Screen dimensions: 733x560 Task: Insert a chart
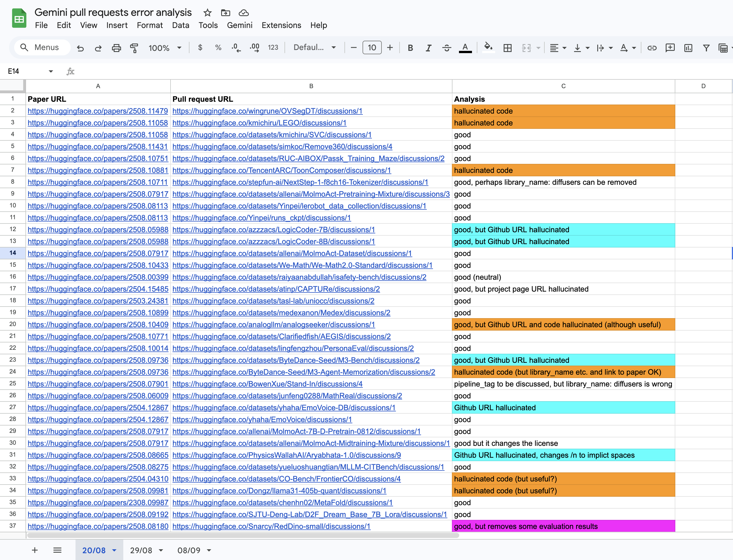click(x=688, y=48)
